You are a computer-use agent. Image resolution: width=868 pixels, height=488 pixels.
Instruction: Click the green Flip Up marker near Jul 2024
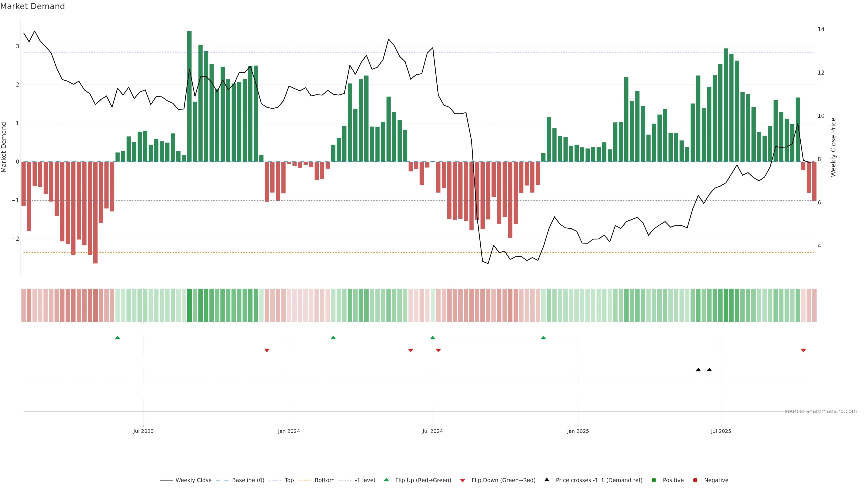(x=433, y=338)
